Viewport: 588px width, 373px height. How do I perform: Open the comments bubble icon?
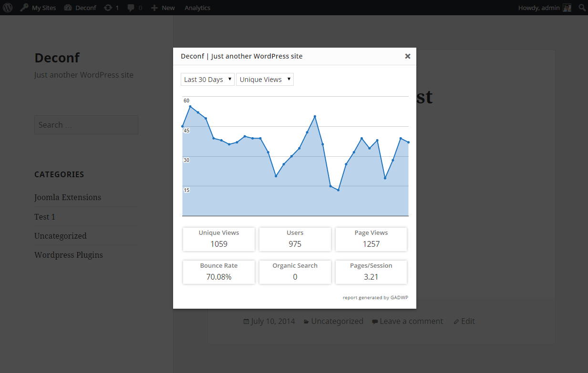point(131,8)
